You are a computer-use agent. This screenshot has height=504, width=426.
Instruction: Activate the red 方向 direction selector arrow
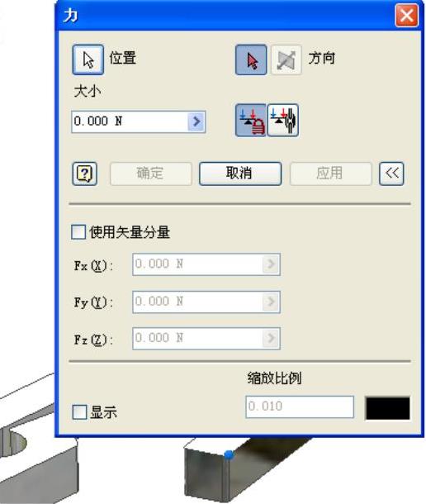click(x=251, y=60)
